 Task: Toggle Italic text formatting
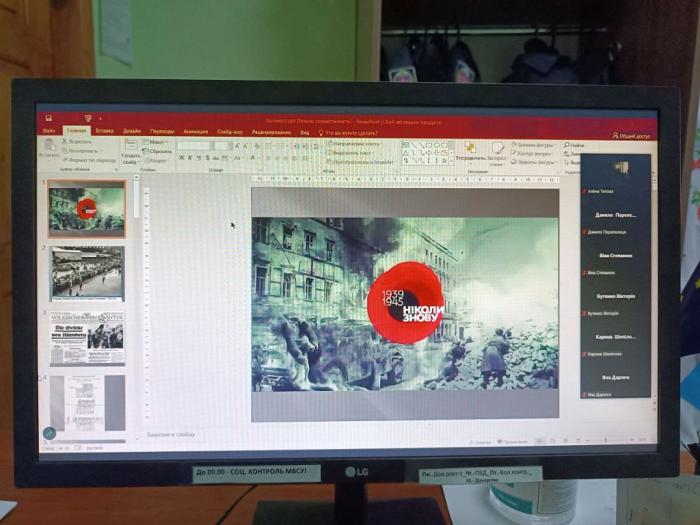189,158
